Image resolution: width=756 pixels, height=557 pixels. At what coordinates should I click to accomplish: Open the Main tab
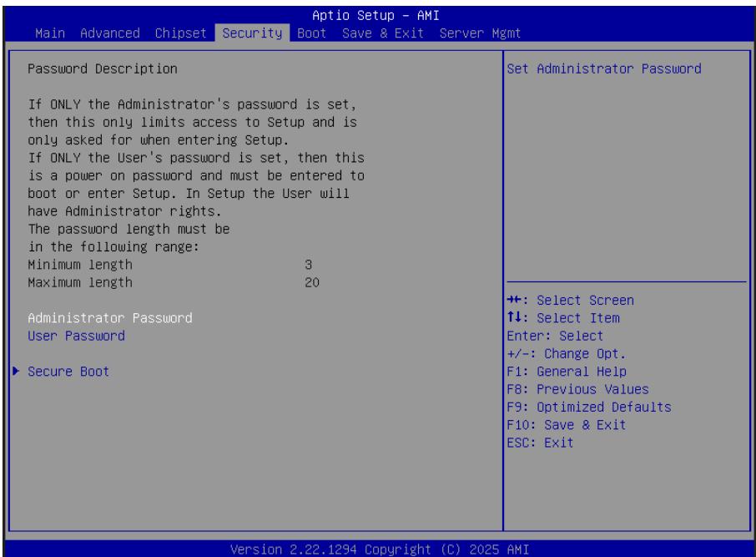click(x=50, y=33)
